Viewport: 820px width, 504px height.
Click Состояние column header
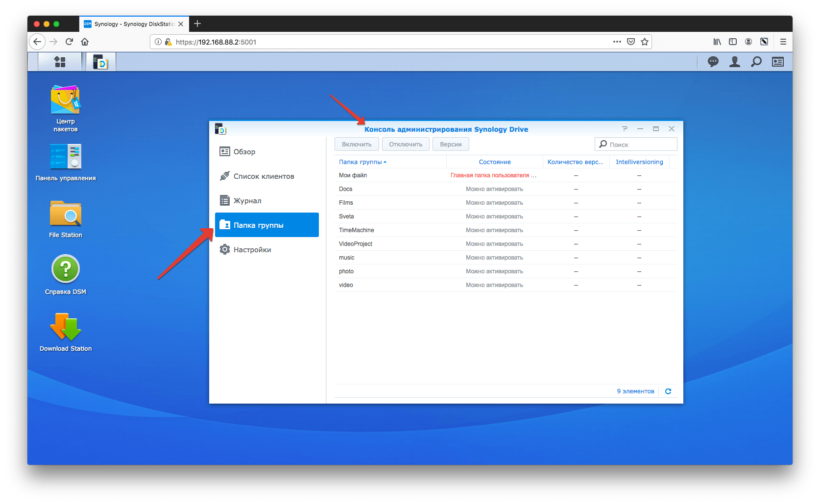pyautogui.click(x=495, y=162)
